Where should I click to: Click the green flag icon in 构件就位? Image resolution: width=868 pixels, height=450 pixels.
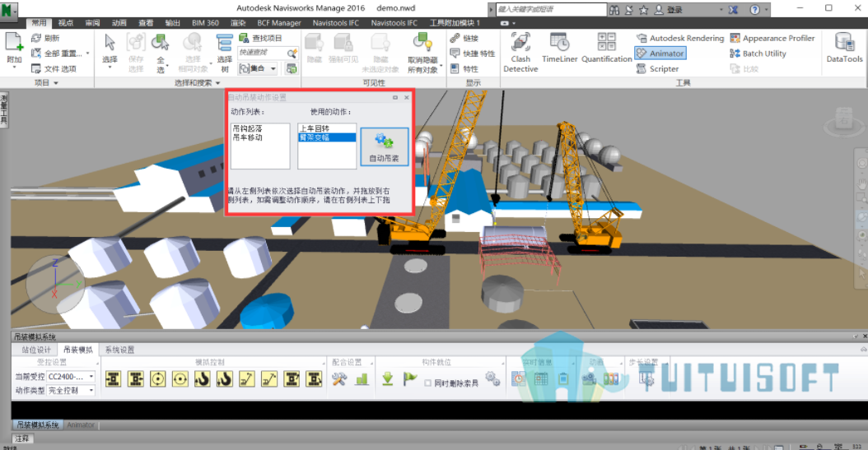point(409,378)
